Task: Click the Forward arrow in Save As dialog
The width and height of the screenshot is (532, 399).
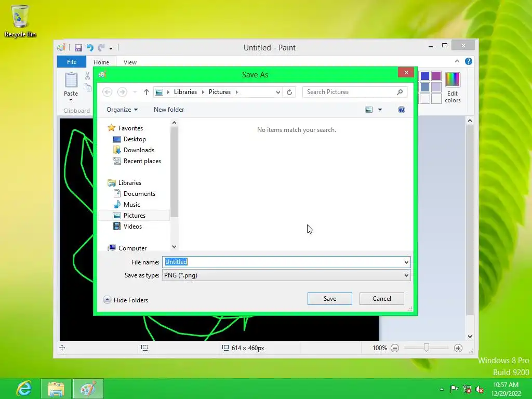Action: pos(122,92)
